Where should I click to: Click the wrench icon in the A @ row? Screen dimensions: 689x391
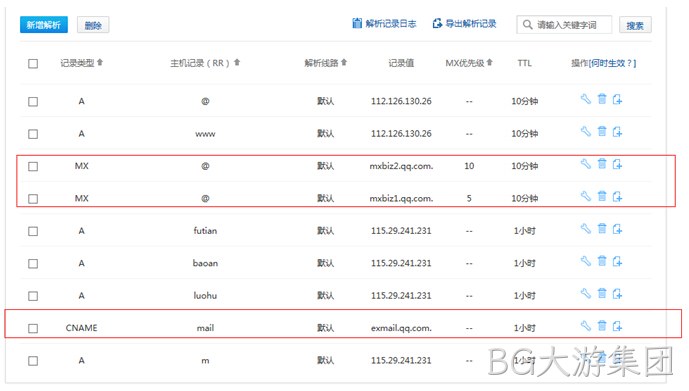586,99
